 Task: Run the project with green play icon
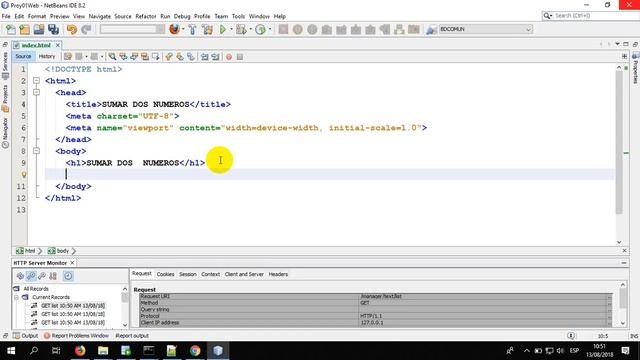[223, 29]
